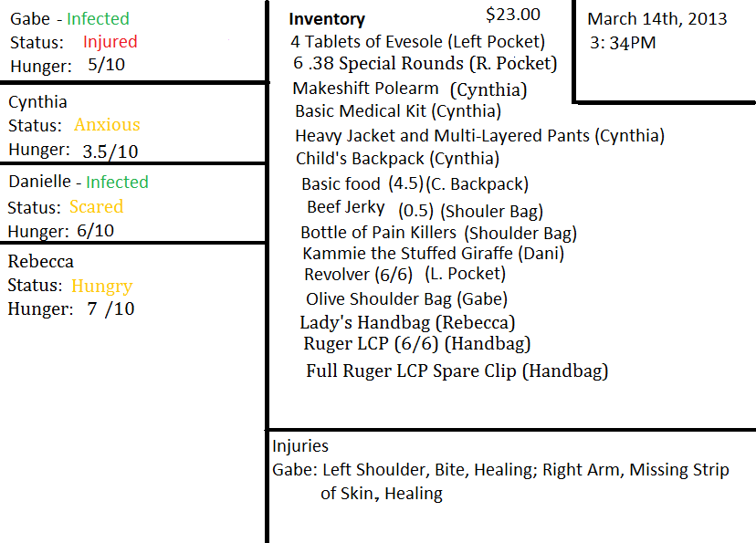Click the Injuries section heading

pos(300,446)
